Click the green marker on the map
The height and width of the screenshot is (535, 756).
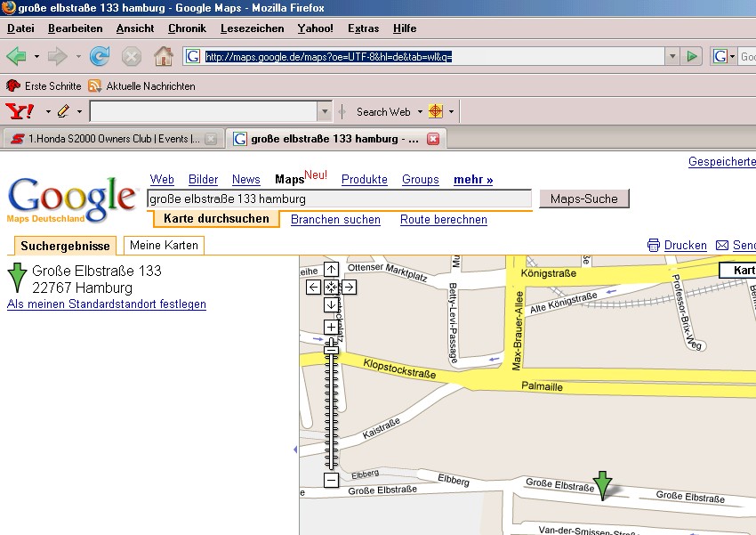603,484
